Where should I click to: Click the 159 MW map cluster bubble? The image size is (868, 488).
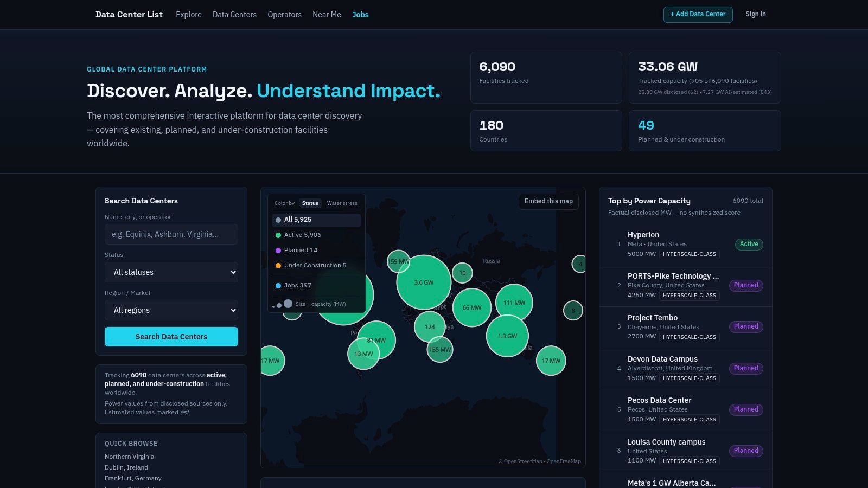point(398,261)
